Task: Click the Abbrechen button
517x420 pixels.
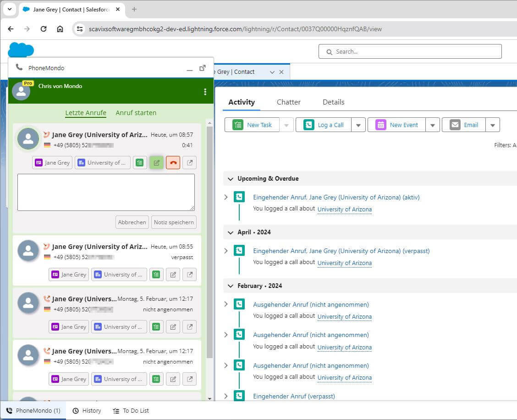Action: click(x=132, y=222)
